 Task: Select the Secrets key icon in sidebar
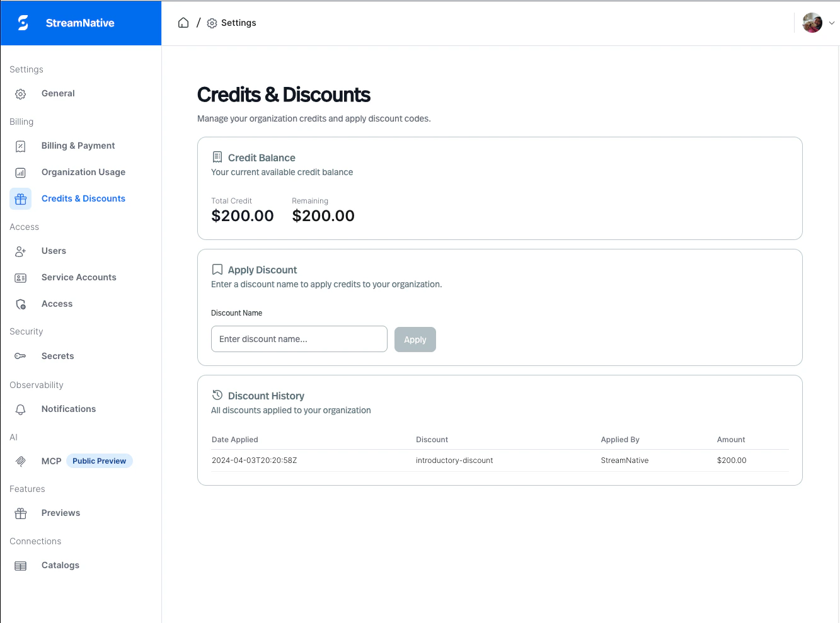[20, 356]
